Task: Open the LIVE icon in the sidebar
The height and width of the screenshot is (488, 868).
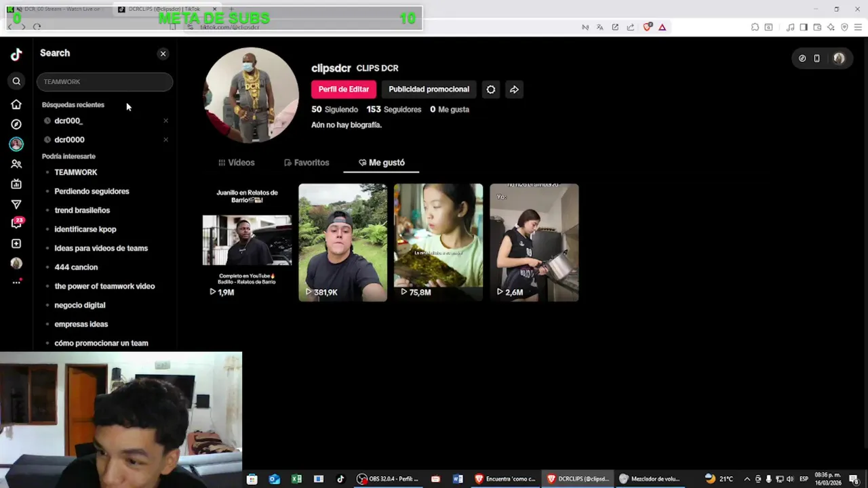Action: pos(16,184)
